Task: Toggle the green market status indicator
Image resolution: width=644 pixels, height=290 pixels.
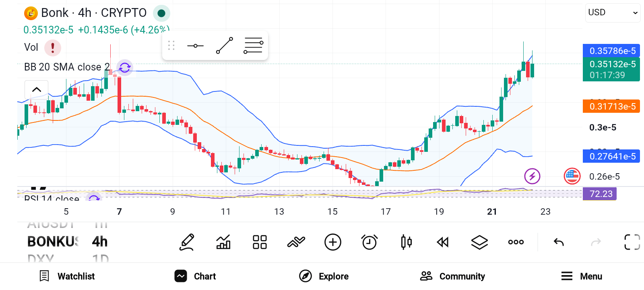Action: [161, 13]
